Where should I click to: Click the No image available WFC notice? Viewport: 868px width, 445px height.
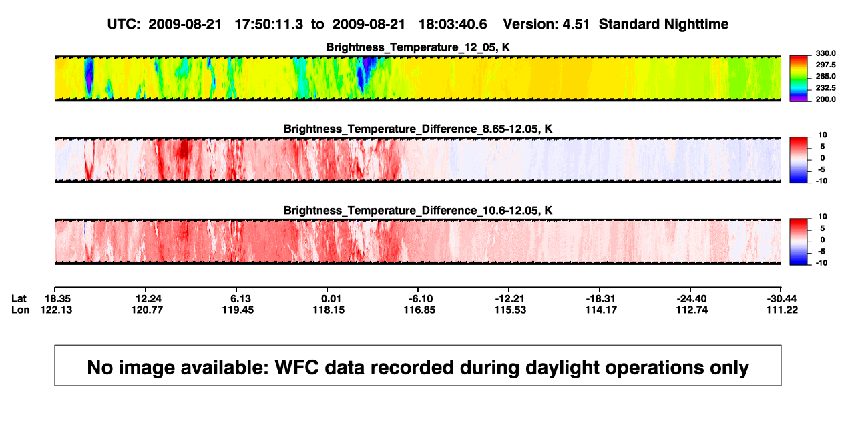(418, 366)
